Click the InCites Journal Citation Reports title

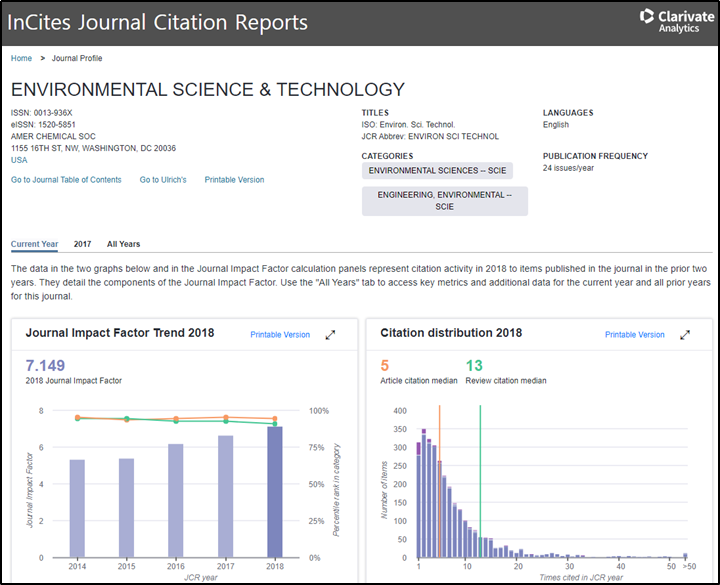pyautogui.click(x=158, y=22)
